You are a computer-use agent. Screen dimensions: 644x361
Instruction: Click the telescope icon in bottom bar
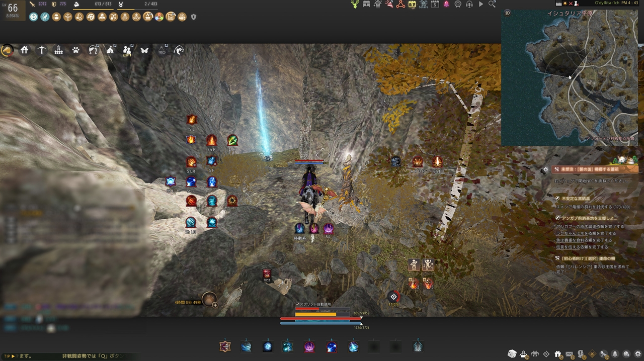tap(604, 354)
